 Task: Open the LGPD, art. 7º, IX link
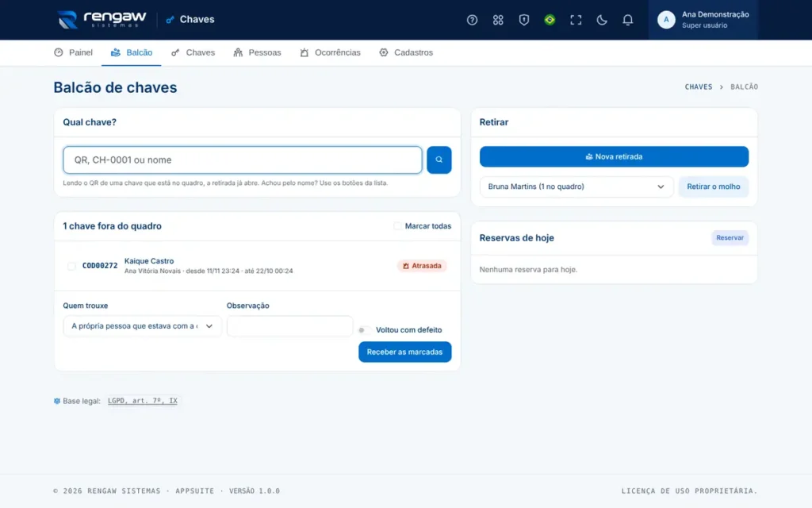point(143,401)
